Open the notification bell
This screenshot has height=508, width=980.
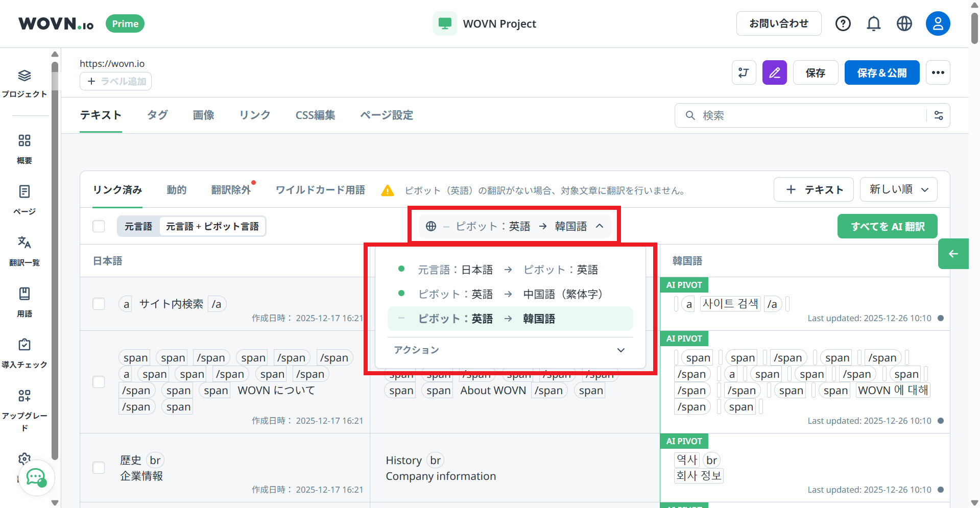pos(873,23)
